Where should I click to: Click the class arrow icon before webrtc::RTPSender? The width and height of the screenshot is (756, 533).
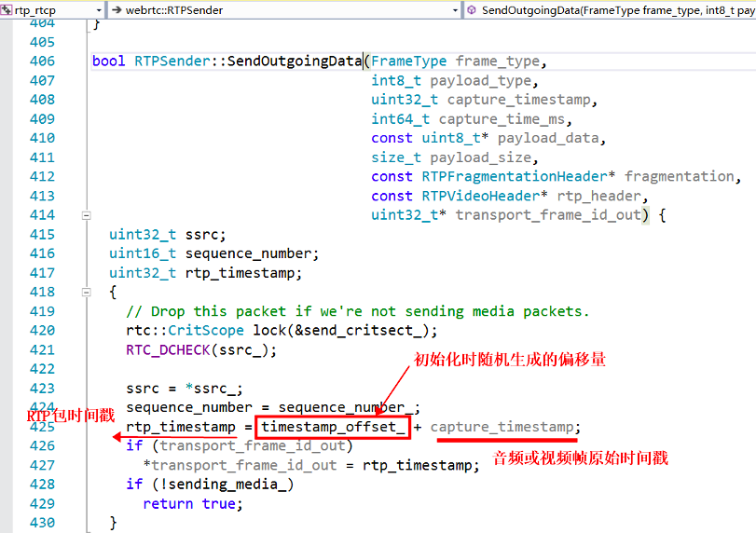pyautogui.click(x=117, y=10)
